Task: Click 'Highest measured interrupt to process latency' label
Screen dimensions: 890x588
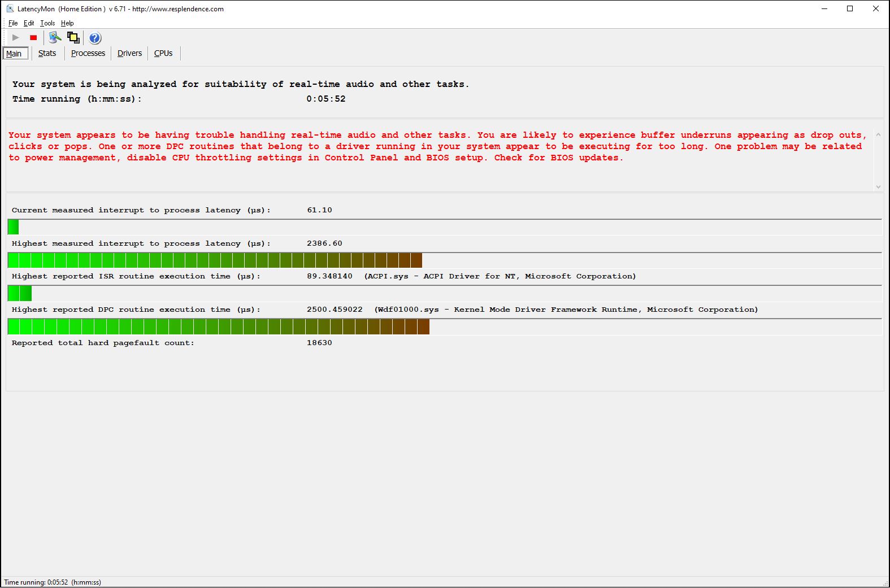Action: 141,243
